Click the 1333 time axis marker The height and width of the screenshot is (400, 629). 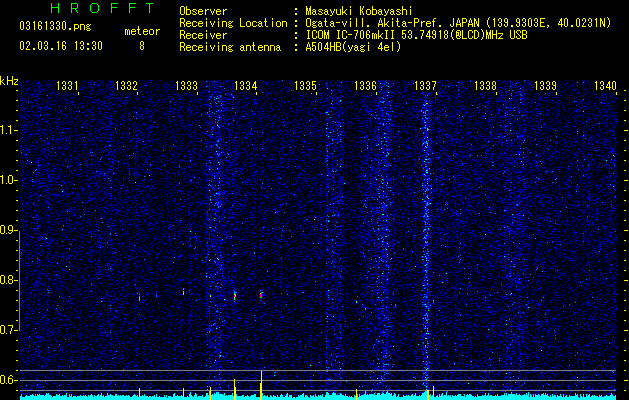[x=186, y=85]
